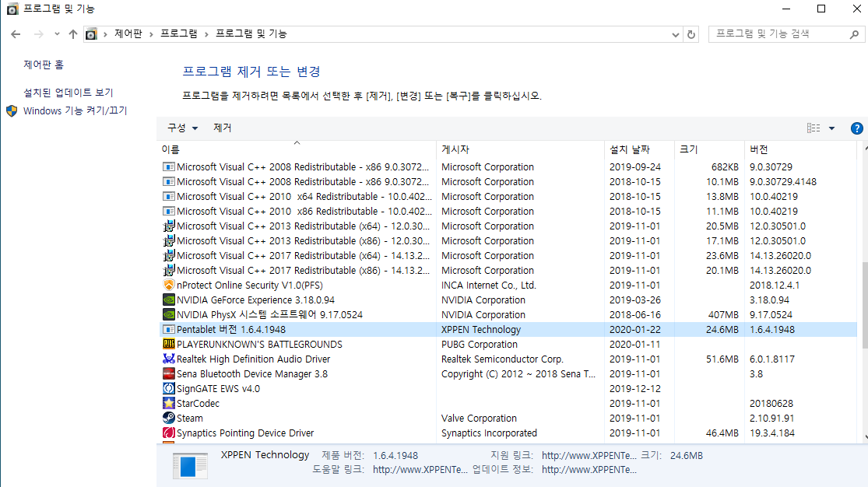Select nProtect Online Security icon
The image size is (868, 487).
pyautogui.click(x=169, y=285)
